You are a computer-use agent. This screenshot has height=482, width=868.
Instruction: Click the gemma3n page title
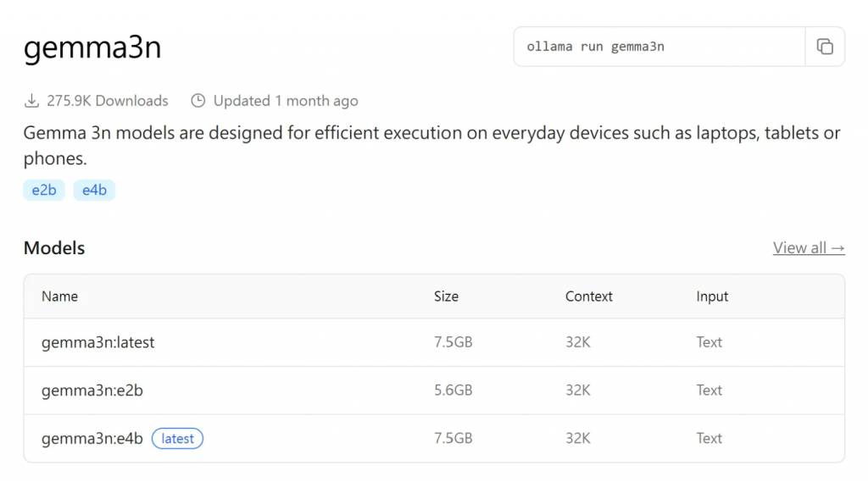click(92, 47)
